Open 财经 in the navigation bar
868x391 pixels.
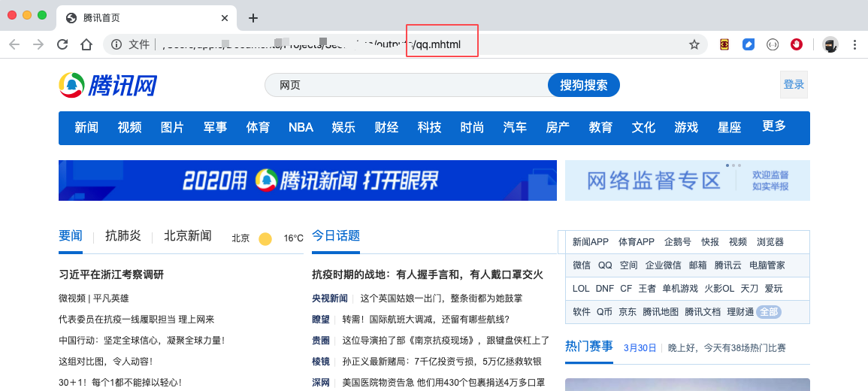[x=386, y=127]
